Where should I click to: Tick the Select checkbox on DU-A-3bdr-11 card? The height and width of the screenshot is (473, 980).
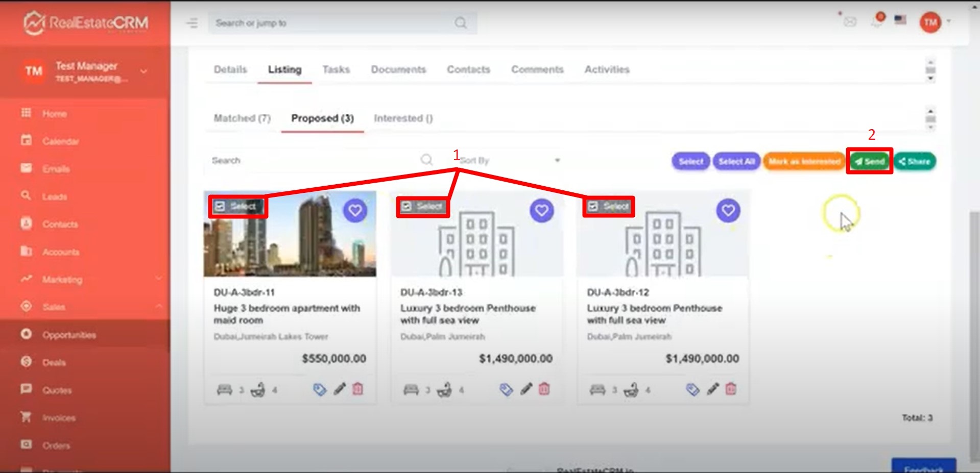[220, 207]
